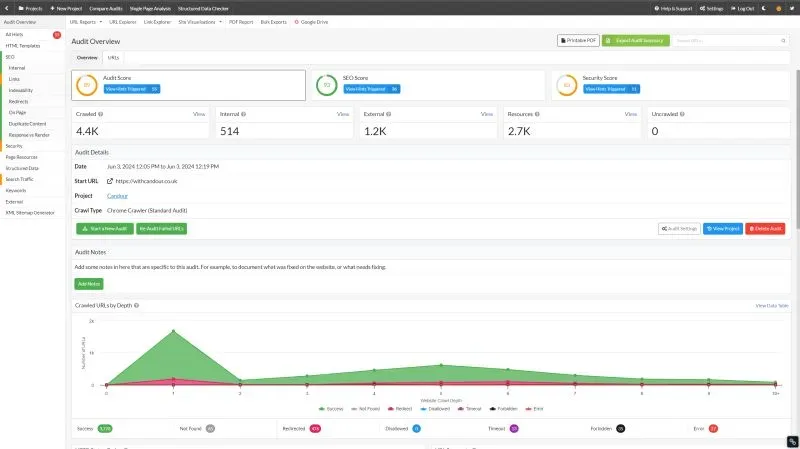Image resolution: width=800 pixels, height=449 pixels.
Task: Toggle Not Found series in chart legend
Action: coord(365,409)
